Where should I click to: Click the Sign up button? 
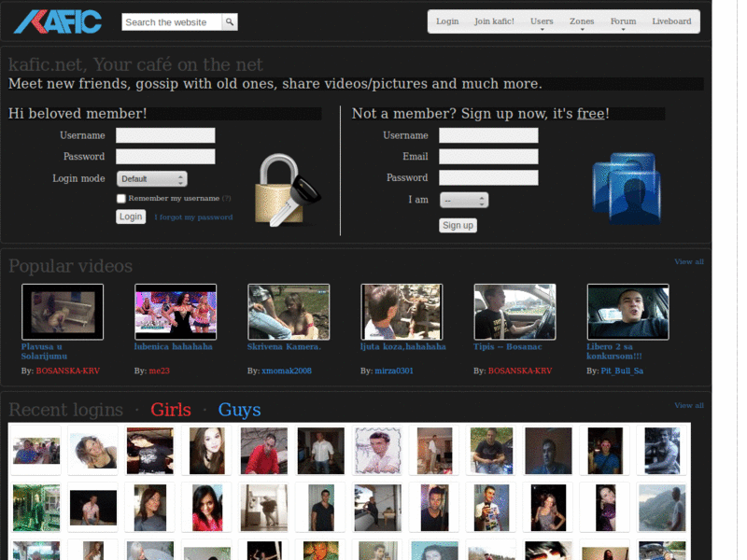point(458,225)
